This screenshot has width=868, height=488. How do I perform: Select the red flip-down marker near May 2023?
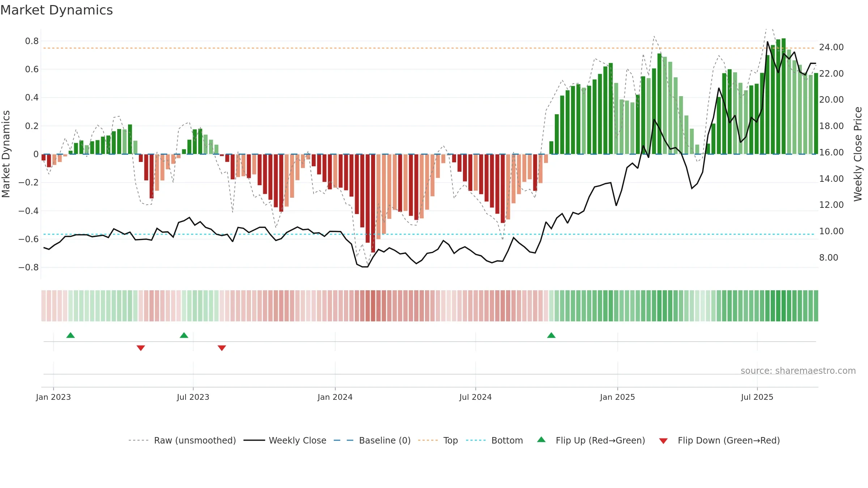[141, 348]
